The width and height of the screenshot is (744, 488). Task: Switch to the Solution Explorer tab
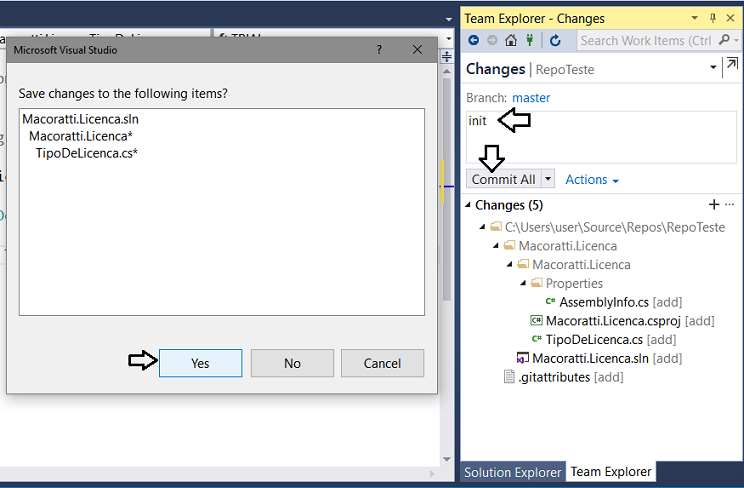512,472
